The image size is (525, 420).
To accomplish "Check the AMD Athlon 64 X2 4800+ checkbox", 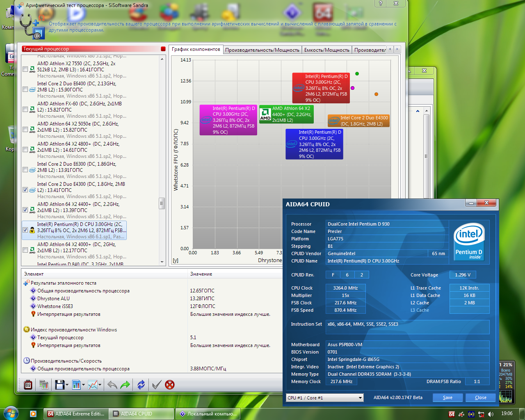I will pyautogui.click(x=25, y=150).
